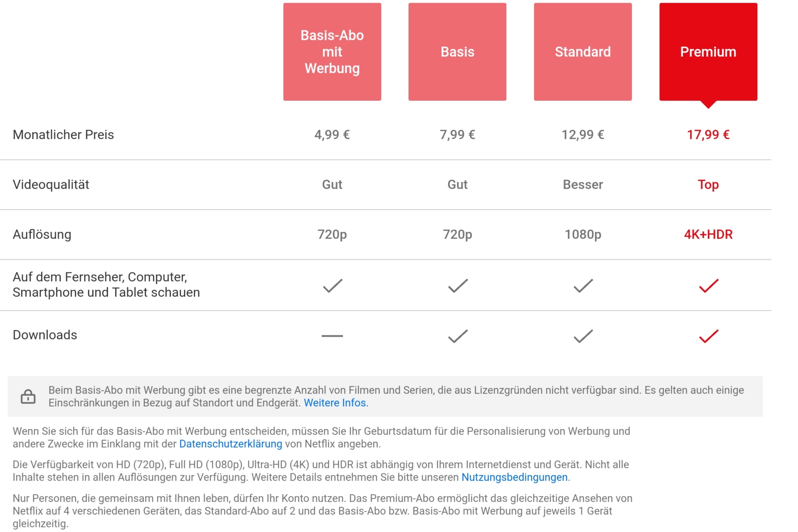Click the Downloads checkmark under Basis
Viewport: 798px width, 532px height.
(x=458, y=336)
